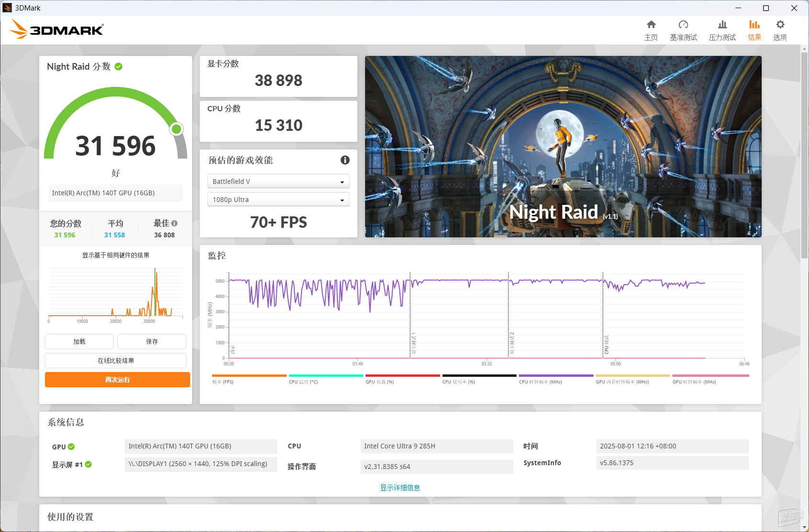Expand the Battlefield V game dropdown
The image size is (809, 532).
click(x=279, y=181)
